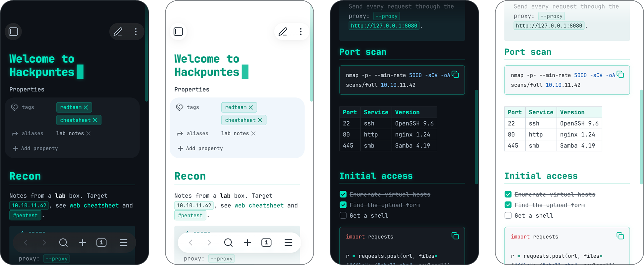
Task: Click pencil edit icon in light second phone
Action: click(x=283, y=31)
